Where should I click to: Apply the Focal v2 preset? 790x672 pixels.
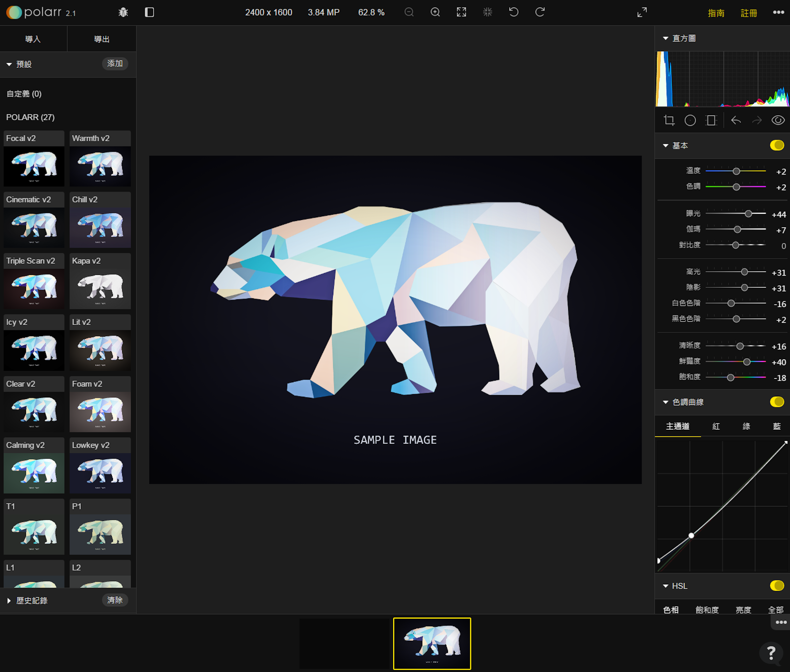[x=34, y=159]
